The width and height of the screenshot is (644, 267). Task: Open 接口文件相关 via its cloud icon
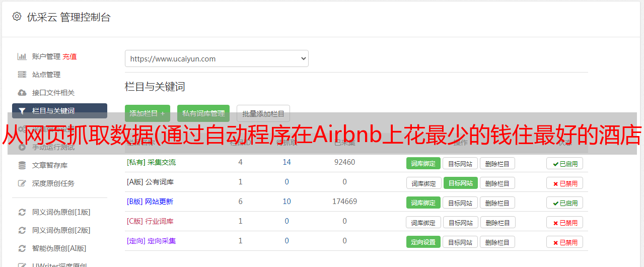coord(22,93)
